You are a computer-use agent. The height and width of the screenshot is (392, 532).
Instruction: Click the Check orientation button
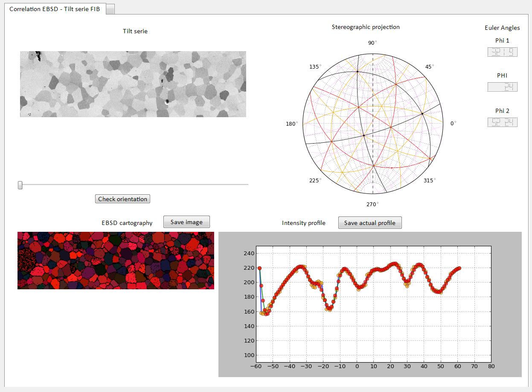click(122, 199)
